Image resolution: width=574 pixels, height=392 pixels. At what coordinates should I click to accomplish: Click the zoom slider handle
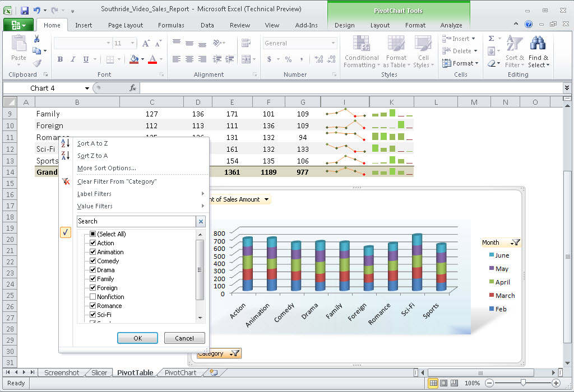[x=523, y=383]
